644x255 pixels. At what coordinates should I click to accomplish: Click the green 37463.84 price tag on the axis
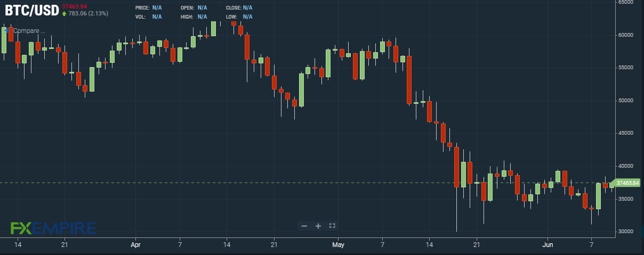click(627, 183)
